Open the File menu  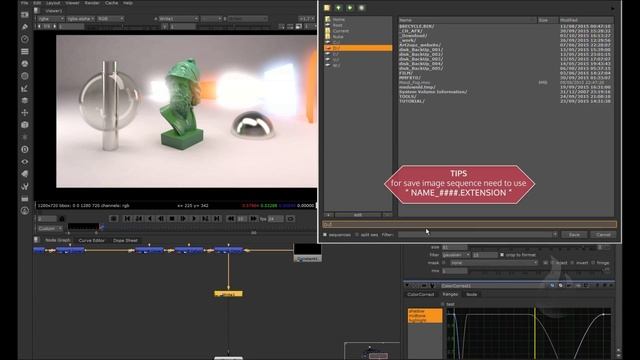point(24,3)
